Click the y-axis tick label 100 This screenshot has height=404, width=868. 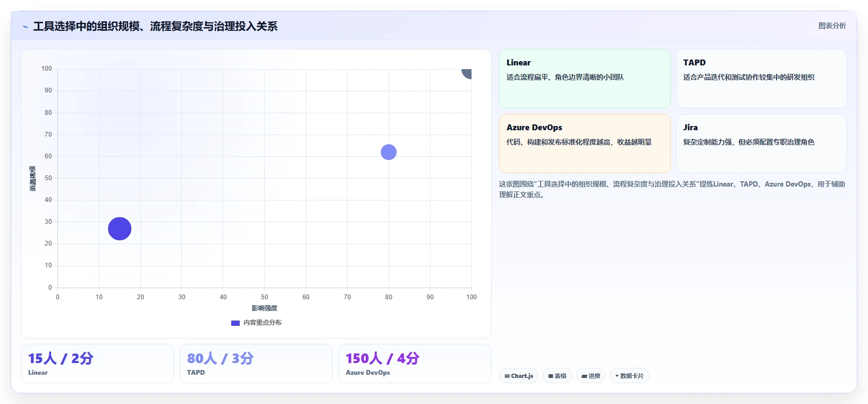[47, 69]
